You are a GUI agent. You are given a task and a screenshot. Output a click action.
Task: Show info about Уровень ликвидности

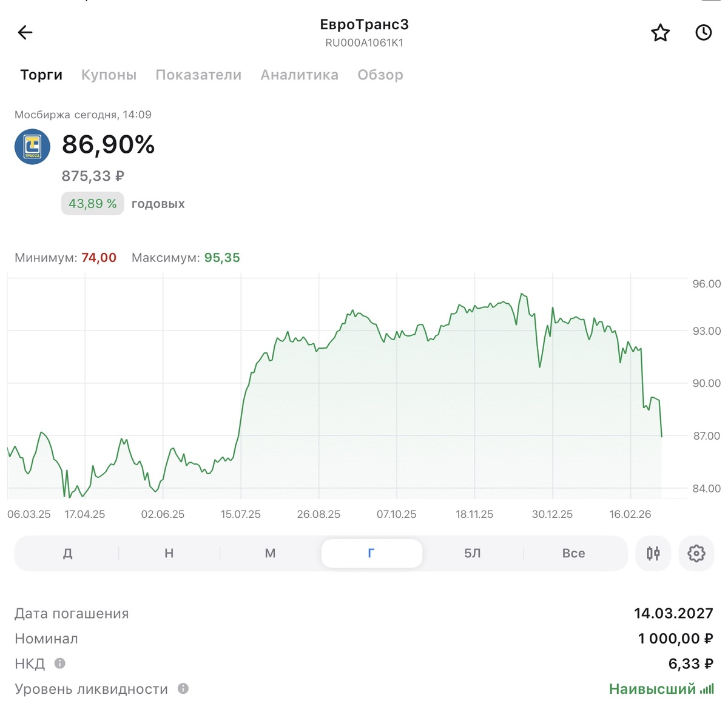click(183, 688)
